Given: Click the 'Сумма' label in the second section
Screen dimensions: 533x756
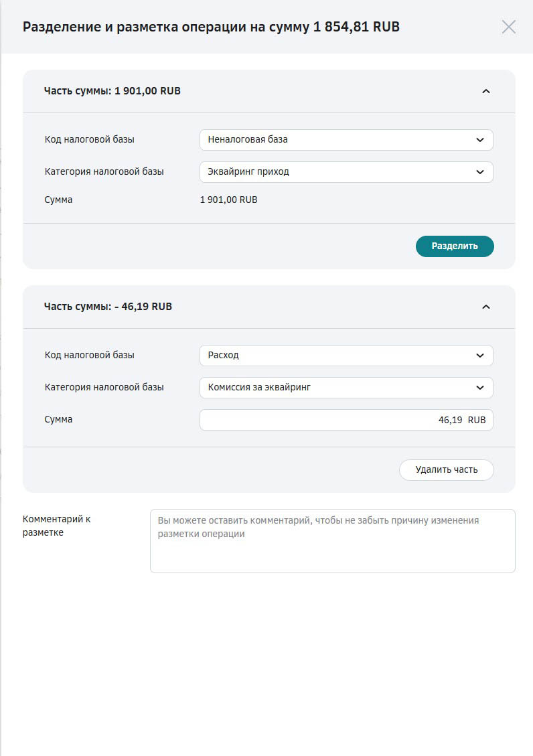Looking at the screenshot, I should [x=59, y=420].
